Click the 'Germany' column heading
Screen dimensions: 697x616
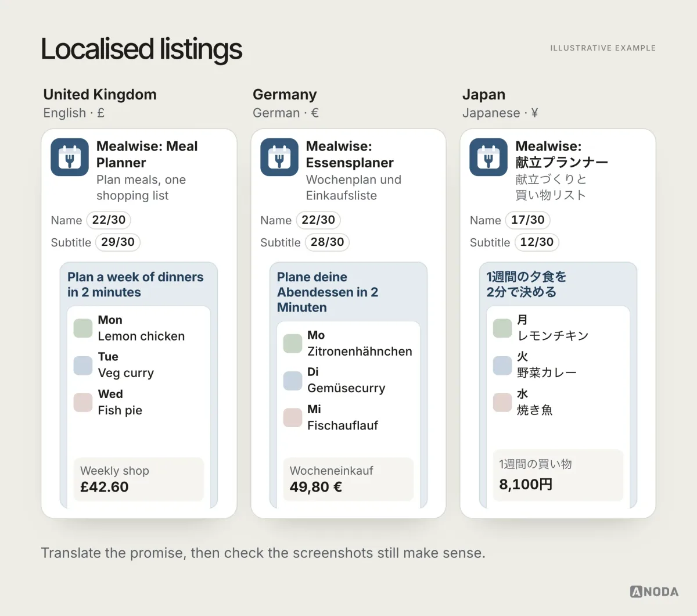tap(285, 95)
